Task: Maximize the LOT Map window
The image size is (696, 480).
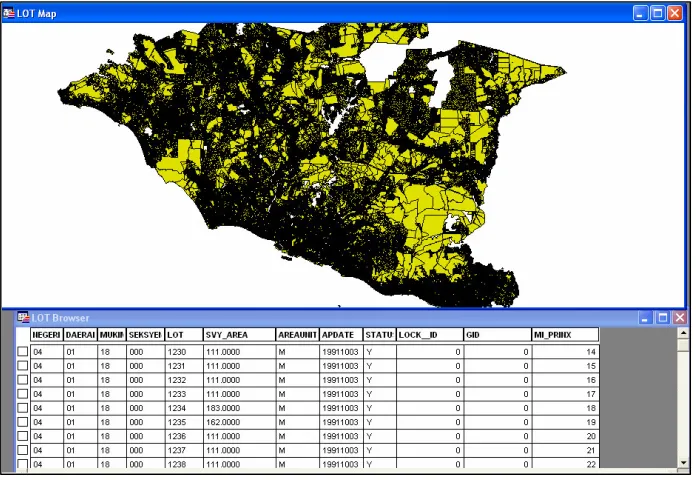Action: [658, 13]
